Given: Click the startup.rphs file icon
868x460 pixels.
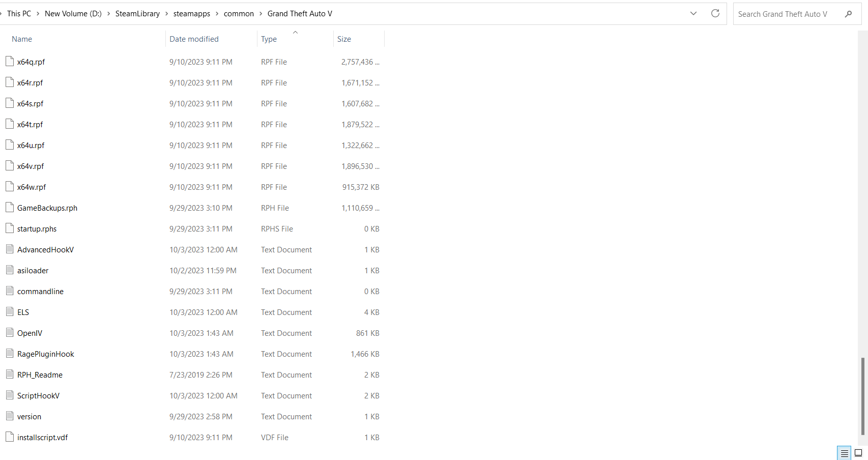Looking at the screenshot, I should pos(10,228).
